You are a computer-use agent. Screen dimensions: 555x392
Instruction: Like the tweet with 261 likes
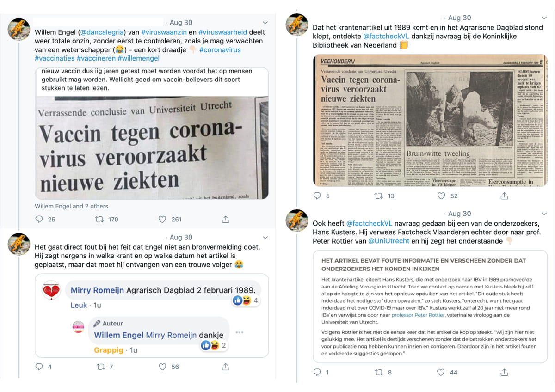coord(162,219)
